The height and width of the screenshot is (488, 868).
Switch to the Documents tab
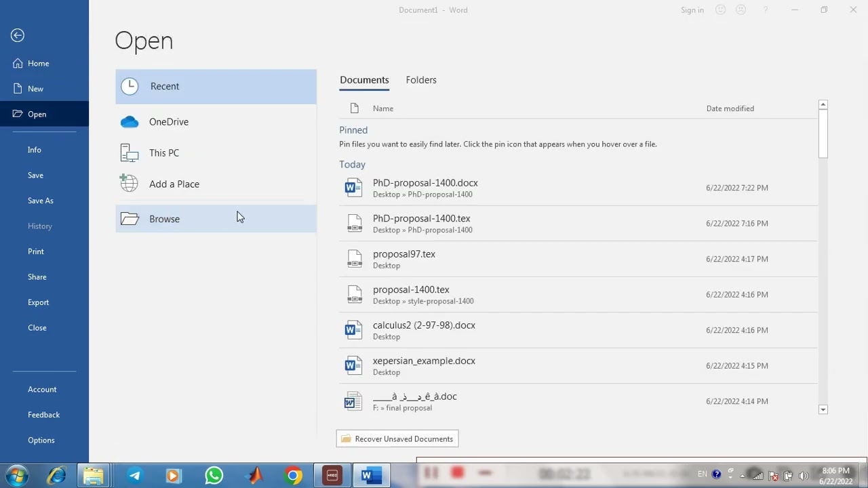point(364,80)
